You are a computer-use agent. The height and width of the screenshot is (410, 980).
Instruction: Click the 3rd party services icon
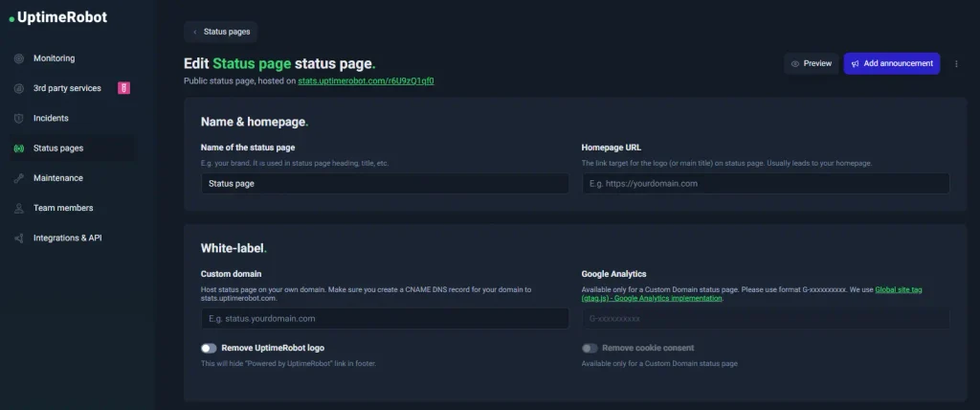(19, 88)
